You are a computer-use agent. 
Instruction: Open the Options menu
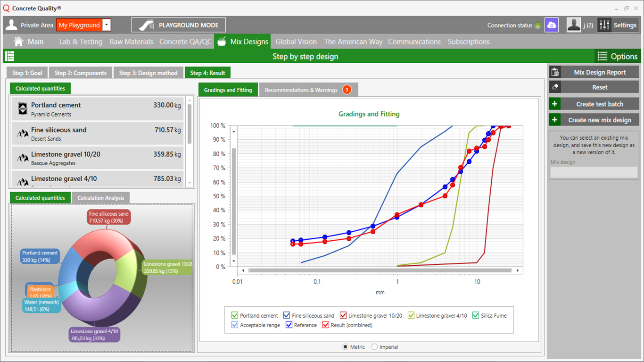[618, 56]
